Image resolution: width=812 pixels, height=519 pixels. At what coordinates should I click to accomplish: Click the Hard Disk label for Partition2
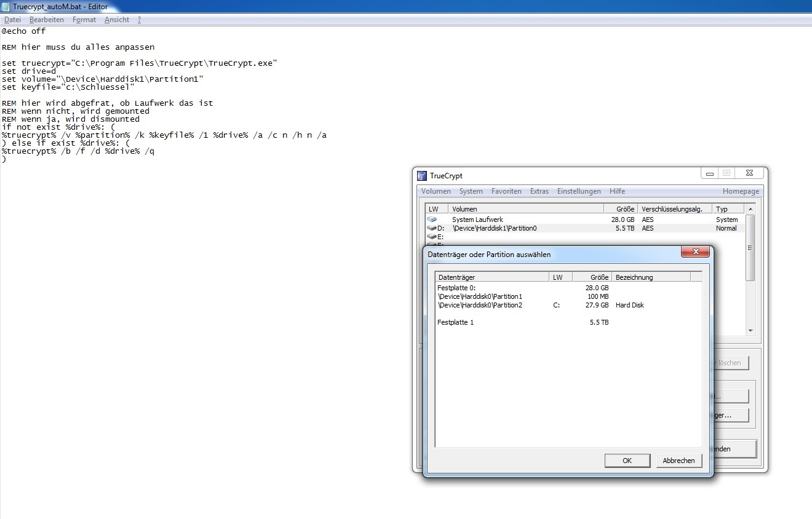[629, 305]
